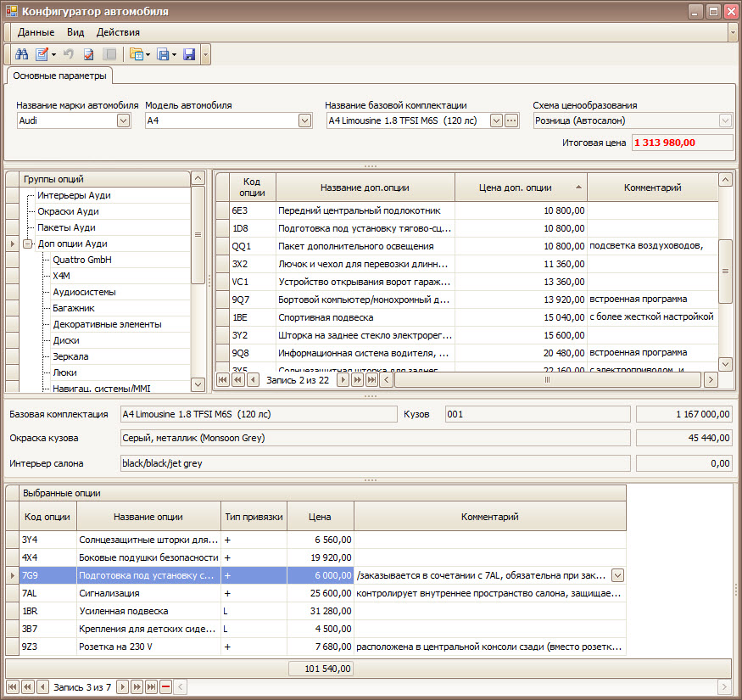Sort by Цена доп. опции column header
Image resolution: width=742 pixels, height=700 pixels.
click(516, 188)
